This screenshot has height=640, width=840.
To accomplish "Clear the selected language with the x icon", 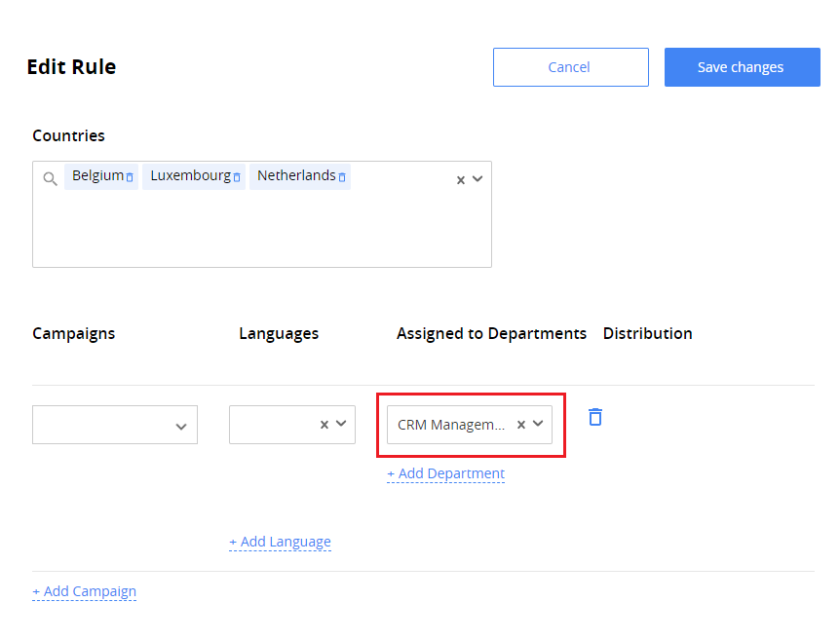I will tap(323, 425).
